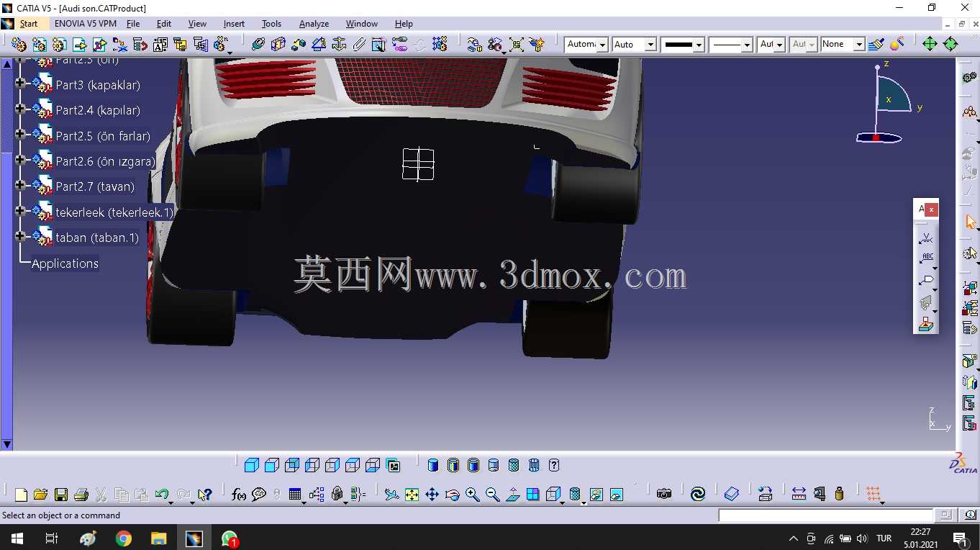
Task: Click the Open folder icon
Action: pos(40,495)
